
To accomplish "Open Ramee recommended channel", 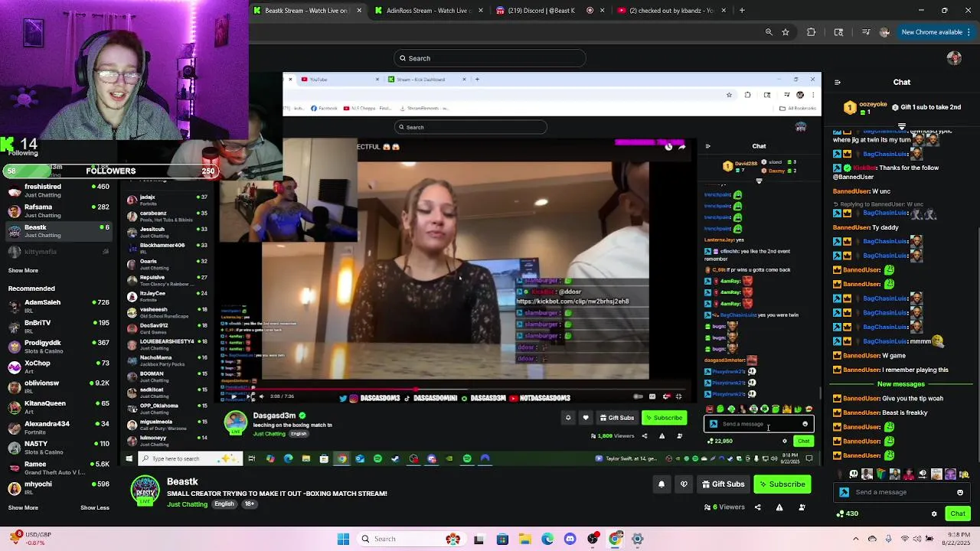I will (58, 468).
